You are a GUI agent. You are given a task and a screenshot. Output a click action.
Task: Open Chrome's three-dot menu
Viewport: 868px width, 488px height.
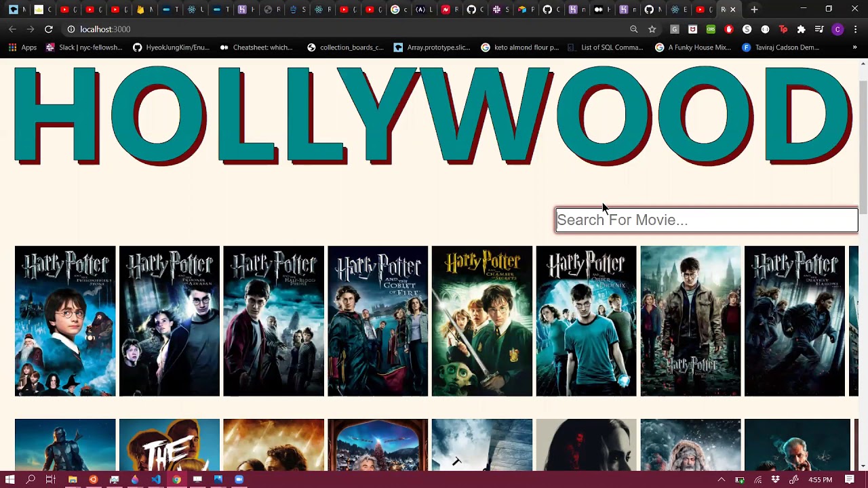(x=856, y=29)
